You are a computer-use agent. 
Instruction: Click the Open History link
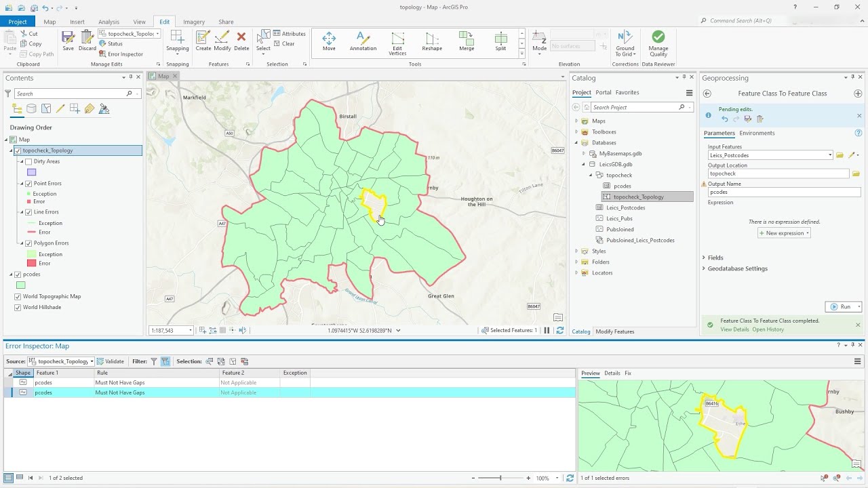[x=768, y=329]
